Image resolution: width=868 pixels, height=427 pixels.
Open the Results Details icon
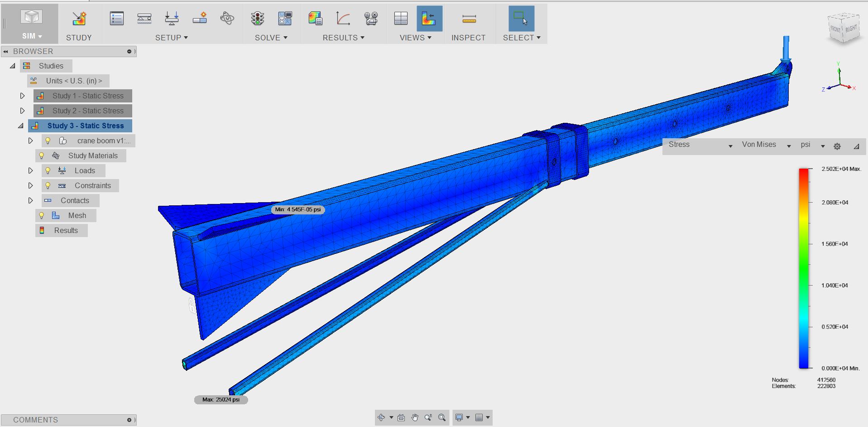315,19
